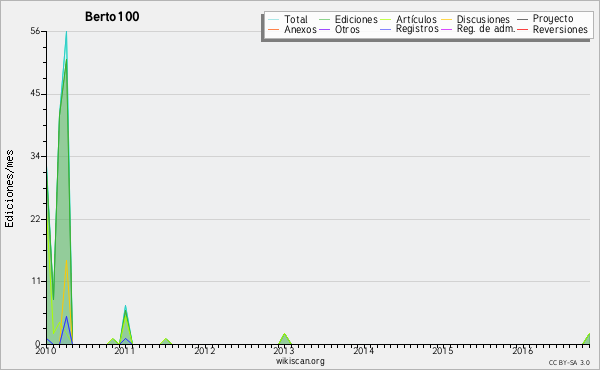The height and width of the screenshot is (370, 600).
Task: Click the 2010 x-axis label
Action: [x=46, y=350]
